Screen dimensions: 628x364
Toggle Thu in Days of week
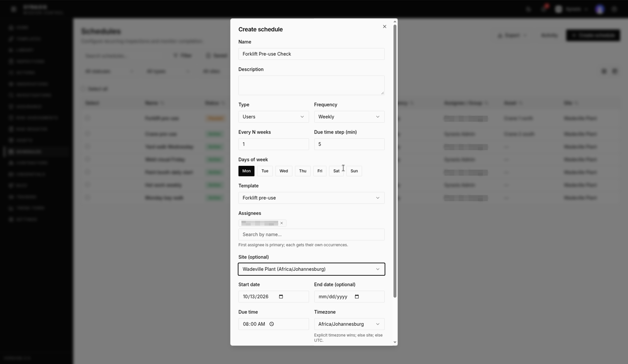tap(303, 171)
